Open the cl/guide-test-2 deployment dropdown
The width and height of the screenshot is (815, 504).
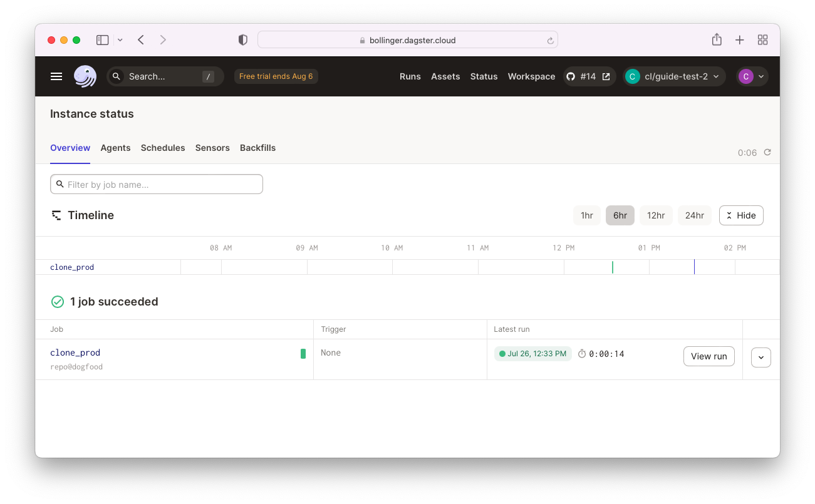[x=674, y=76]
